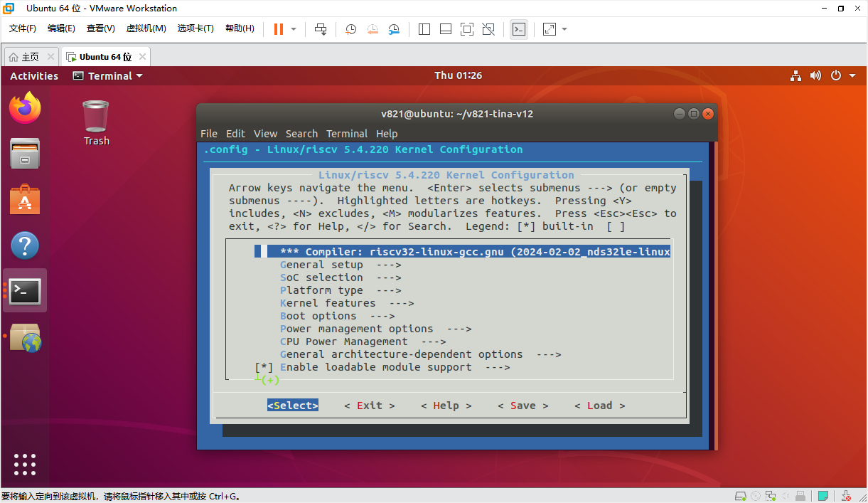The image size is (868, 503).
Task: Click the Platform type entry
Action: pos(341,290)
